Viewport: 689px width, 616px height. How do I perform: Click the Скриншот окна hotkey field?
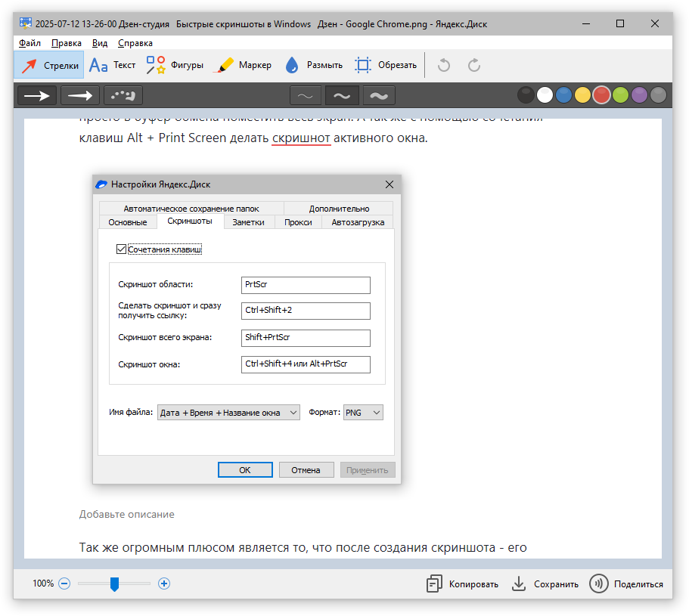(306, 364)
